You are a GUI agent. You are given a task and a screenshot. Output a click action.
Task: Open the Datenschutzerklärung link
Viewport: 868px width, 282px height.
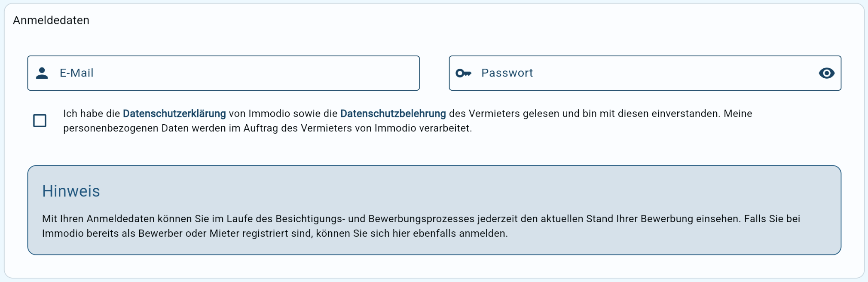pos(174,113)
